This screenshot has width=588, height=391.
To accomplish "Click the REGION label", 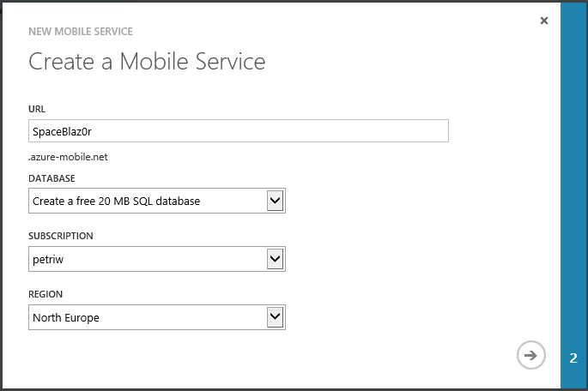I will pyautogui.click(x=45, y=294).
